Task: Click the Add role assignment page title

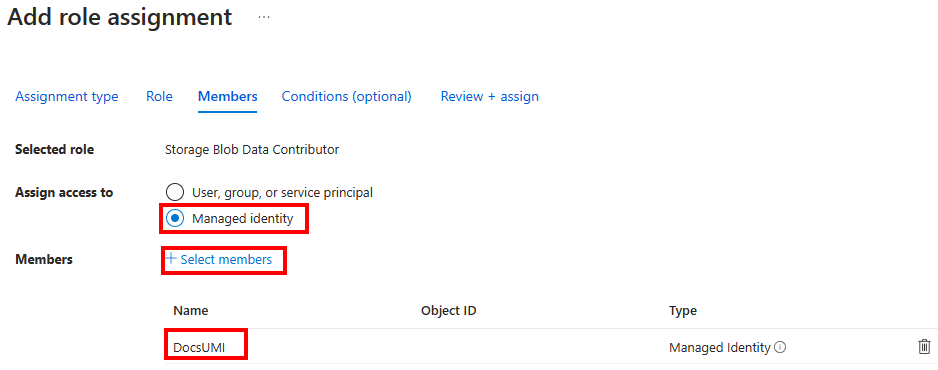Action: click(x=120, y=17)
